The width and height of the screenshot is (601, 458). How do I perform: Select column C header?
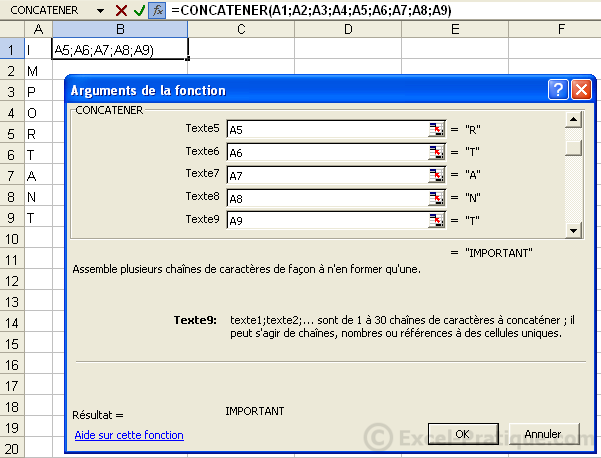tap(241, 29)
